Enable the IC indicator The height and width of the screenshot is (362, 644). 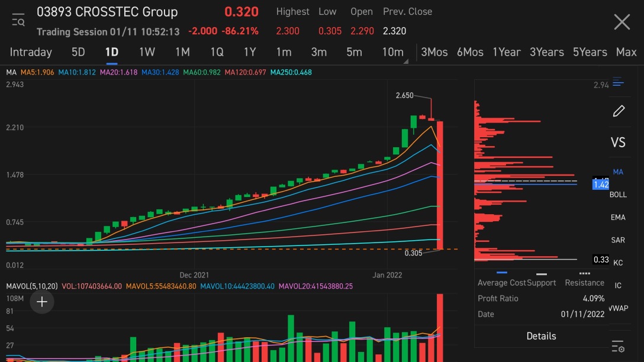coord(618,285)
